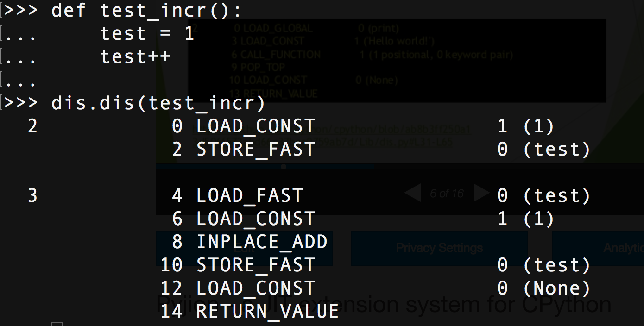Click the RETURN_VALUE opcode line

point(267,311)
